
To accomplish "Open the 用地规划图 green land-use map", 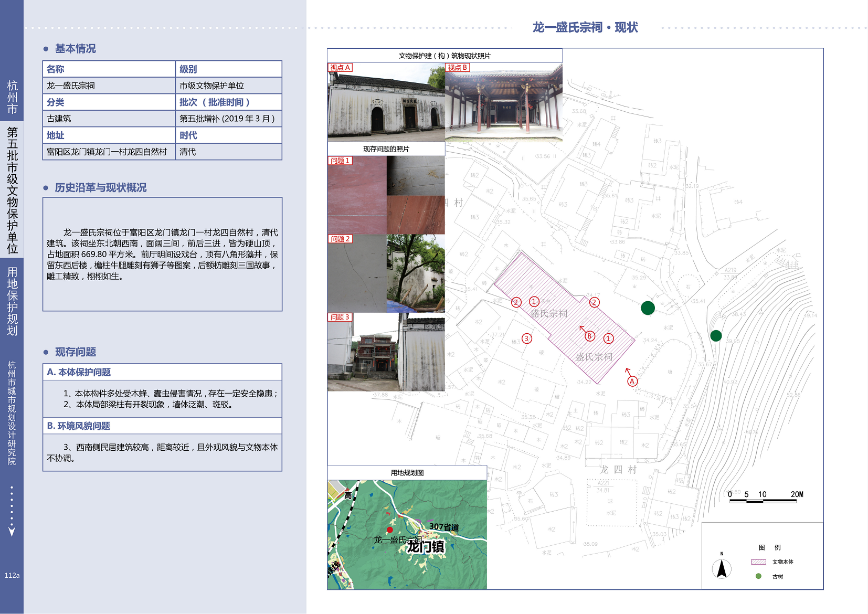I will [x=407, y=535].
